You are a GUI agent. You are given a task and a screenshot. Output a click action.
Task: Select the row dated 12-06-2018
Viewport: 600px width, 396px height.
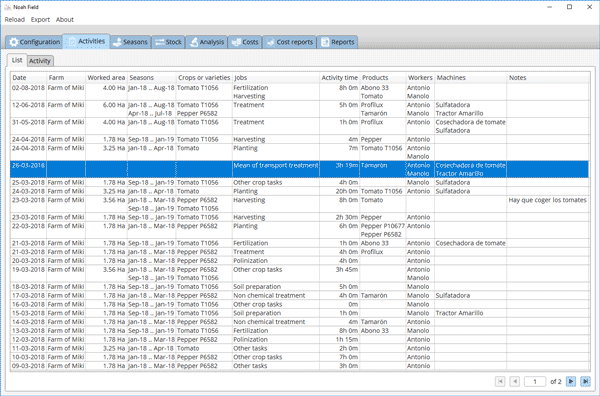point(300,109)
